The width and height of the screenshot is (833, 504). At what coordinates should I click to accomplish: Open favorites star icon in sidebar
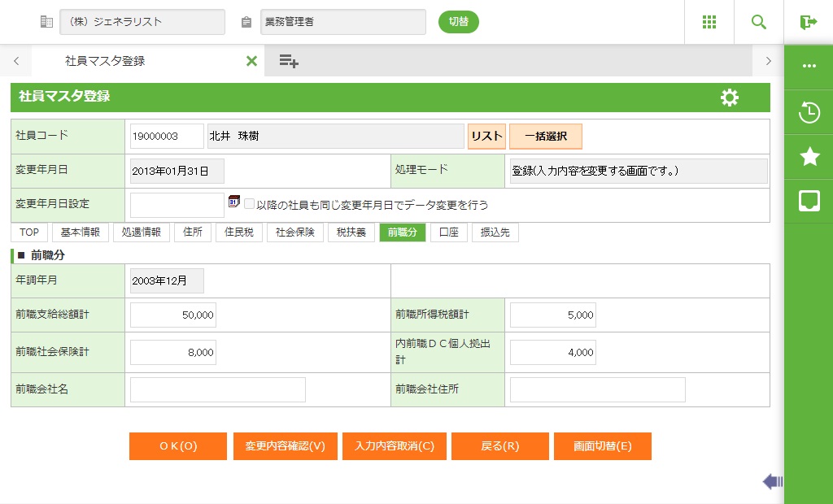(809, 157)
